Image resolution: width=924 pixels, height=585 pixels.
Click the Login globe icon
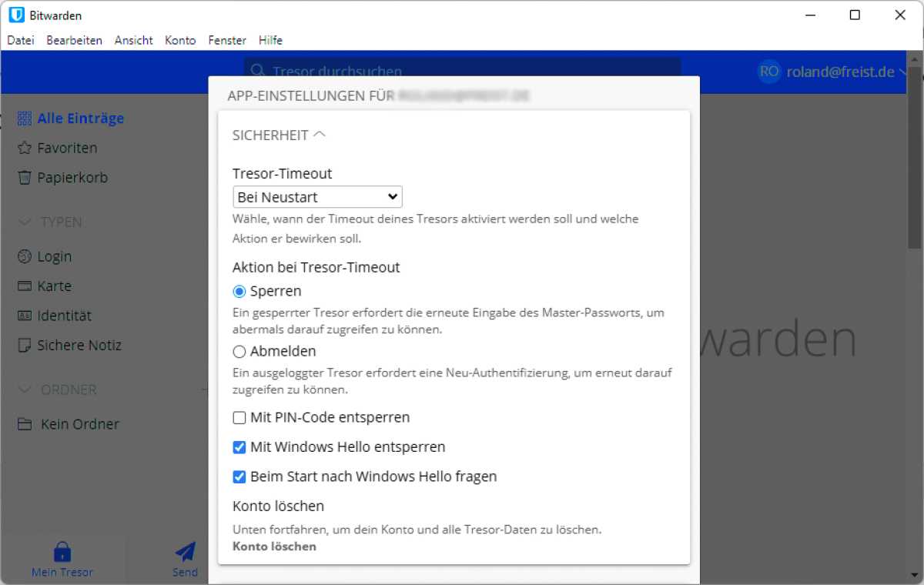pos(25,256)
